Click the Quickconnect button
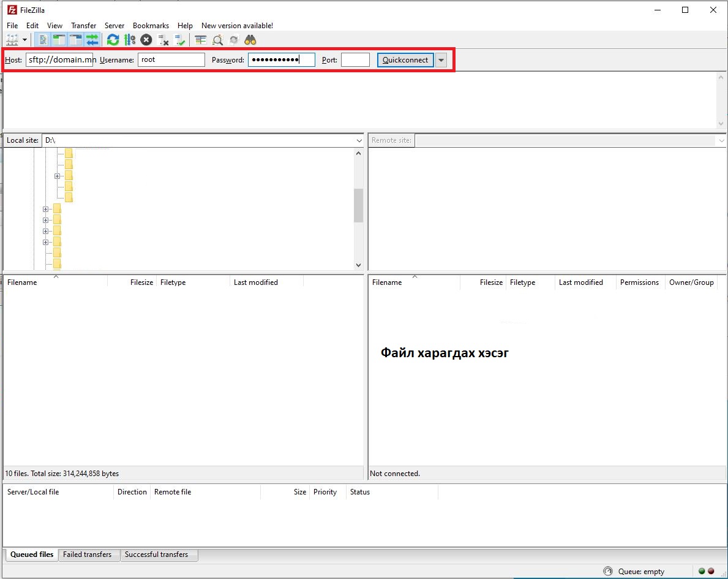Screen dimensions: 728x579 pyautogui.click(x=405, y=60)
